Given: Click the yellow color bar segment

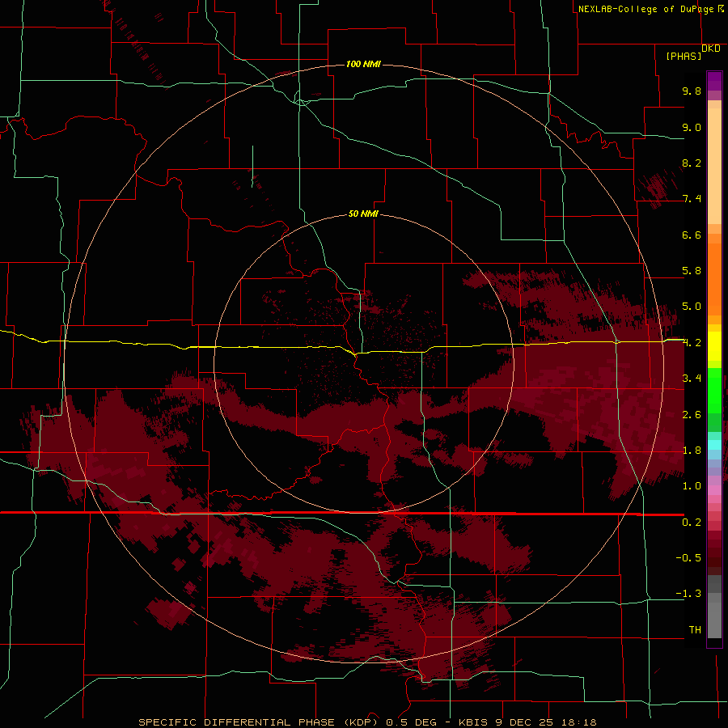Looking at the screenshot, I should tap(714, 346).
